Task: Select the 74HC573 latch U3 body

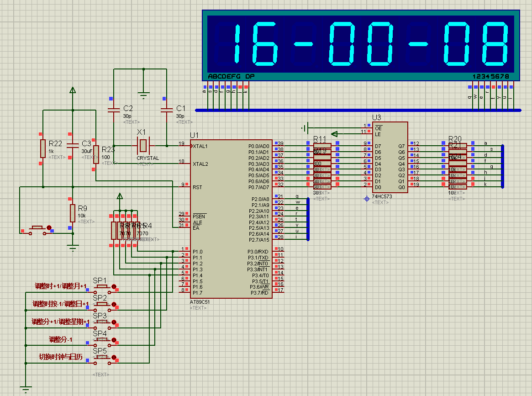Action: click(390, 158)
